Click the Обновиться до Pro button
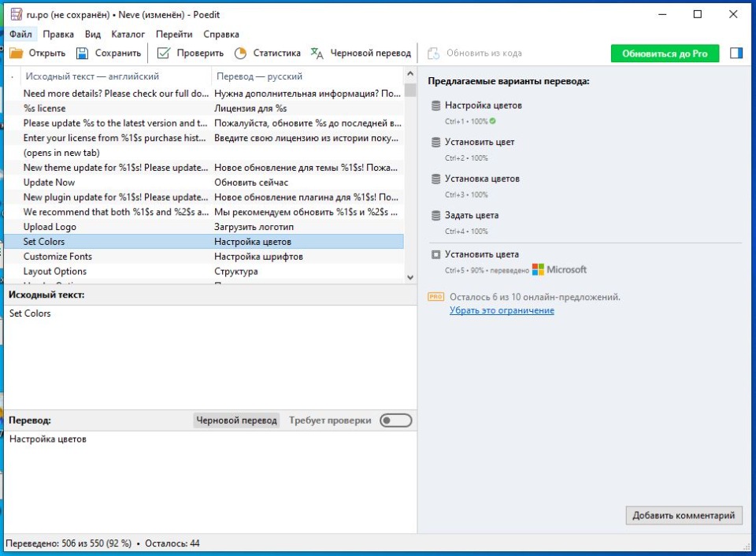 [665, 54]
